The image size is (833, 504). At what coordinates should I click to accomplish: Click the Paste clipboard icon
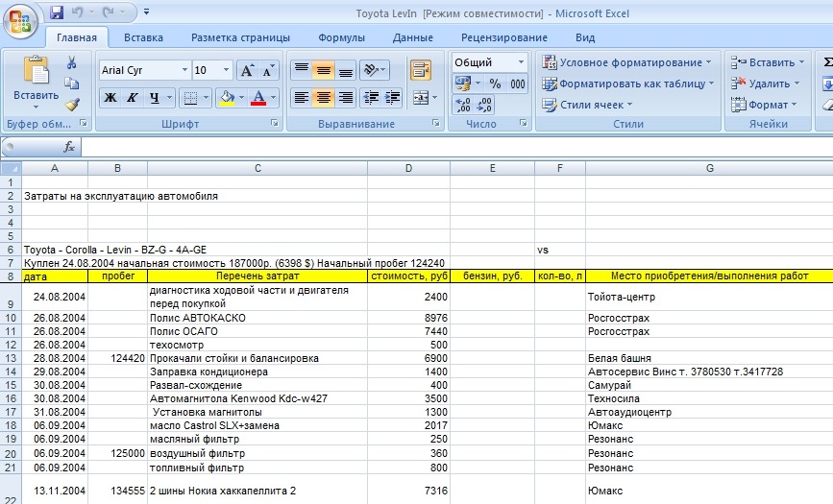click(37, 70)
